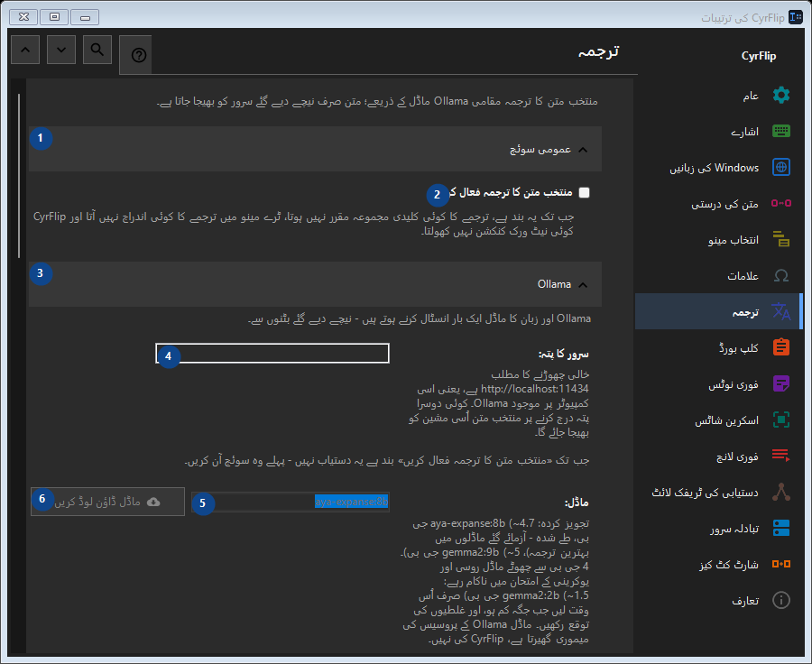812x664 pixels.
Task: Open Exchange server (تبادلہ سرور) icon
Action: (781, 528)
